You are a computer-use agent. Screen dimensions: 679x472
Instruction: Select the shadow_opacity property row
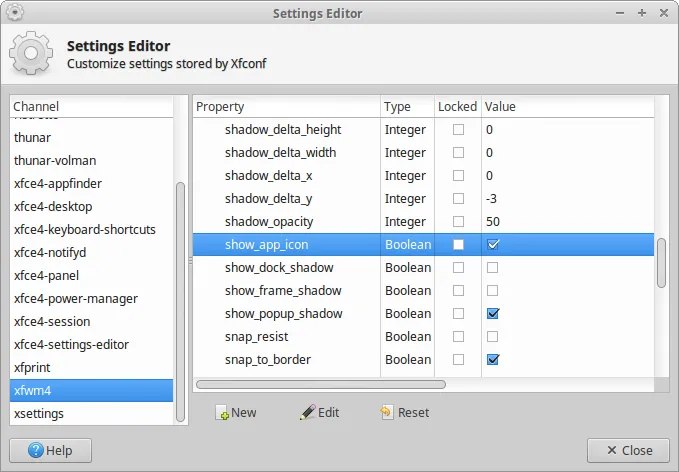424,221
